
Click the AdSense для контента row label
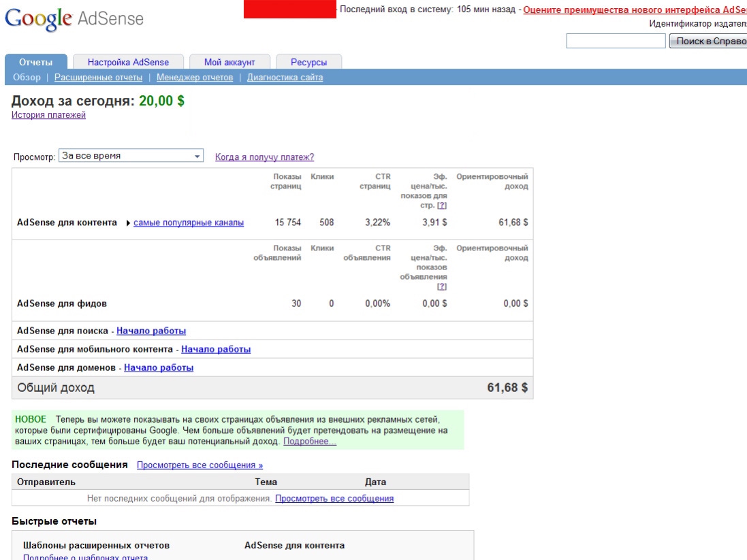67,223
